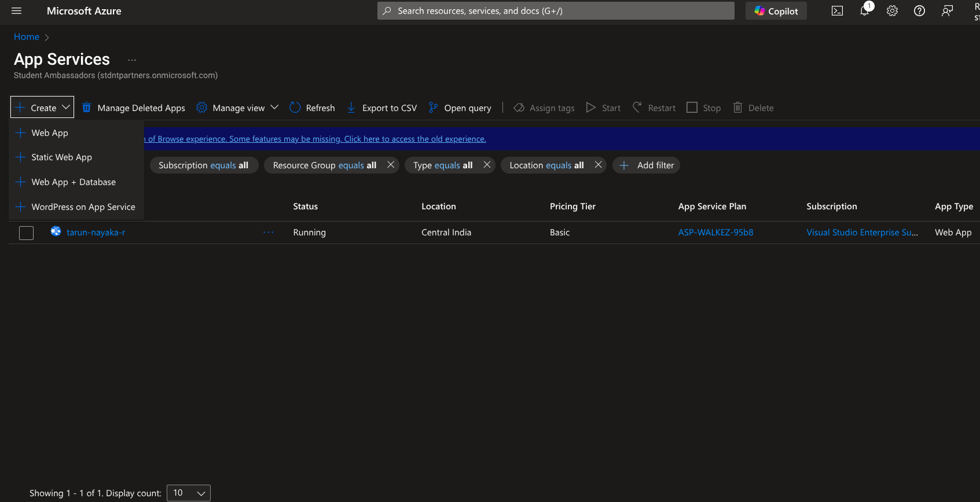Click the Microsoft Azure title

(84, 11)
